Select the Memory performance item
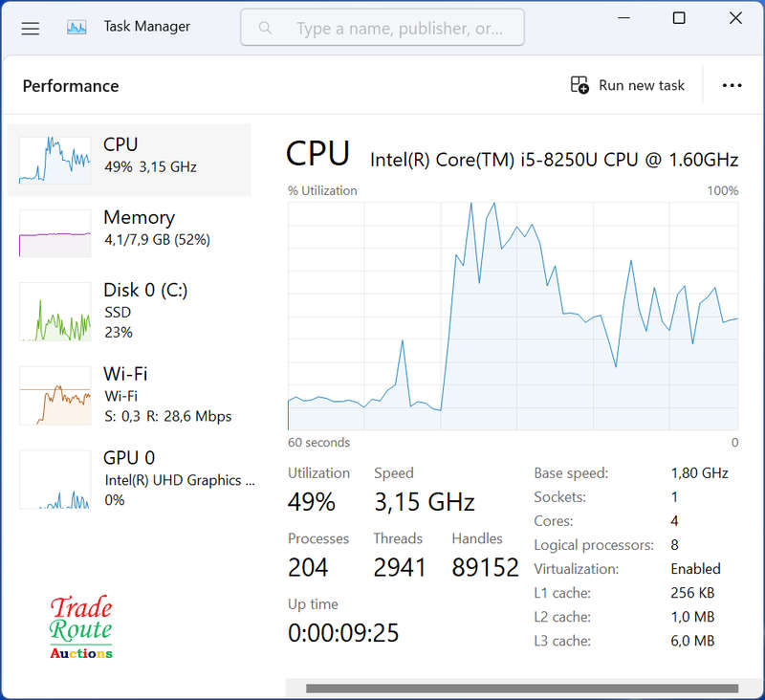The width and height of the screenshot is (765, 700). pos(129,232)
